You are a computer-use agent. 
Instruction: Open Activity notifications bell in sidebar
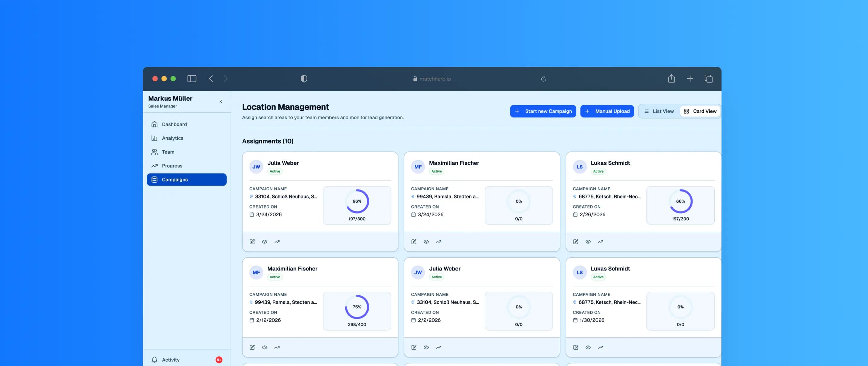154,360
